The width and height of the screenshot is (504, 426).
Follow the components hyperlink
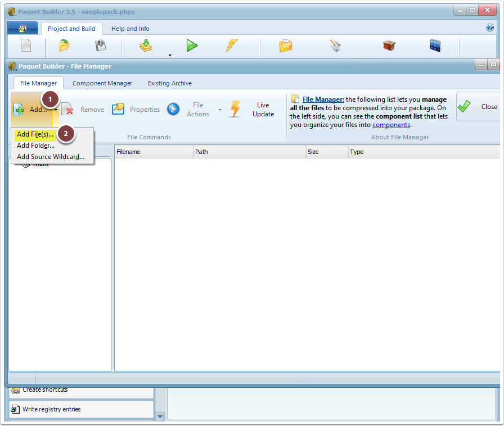click(x=391, y=125)
